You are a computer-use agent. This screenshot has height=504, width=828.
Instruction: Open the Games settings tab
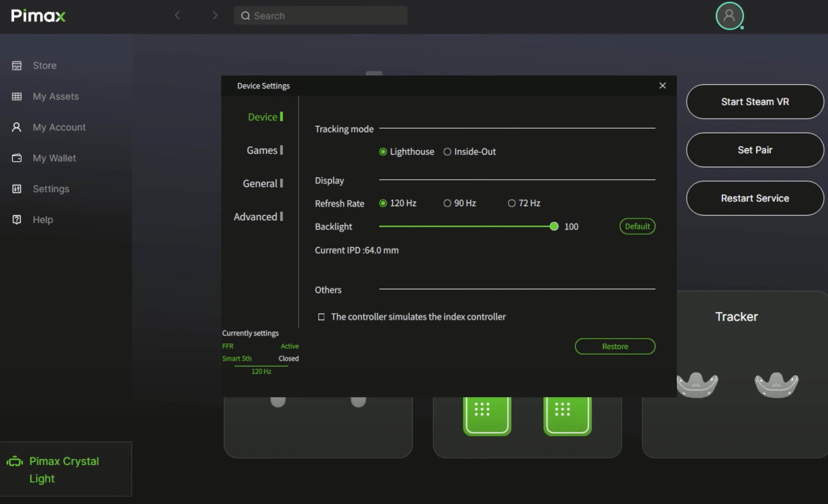(x=262, y=150)
